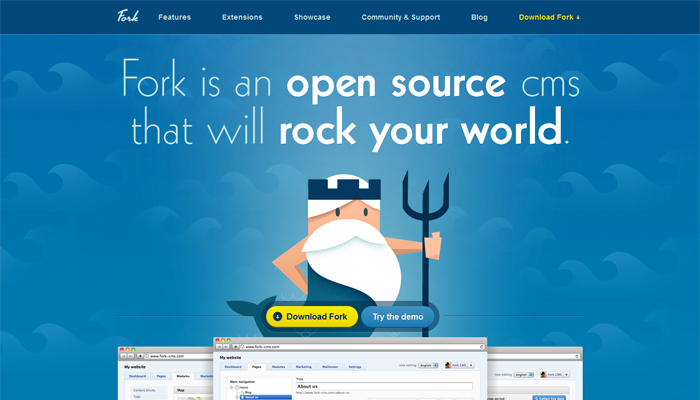700x400 pixels.
Task: Open the left screenshot showing Modules tab
Action: pyautogui.click(x=166, y=373)
